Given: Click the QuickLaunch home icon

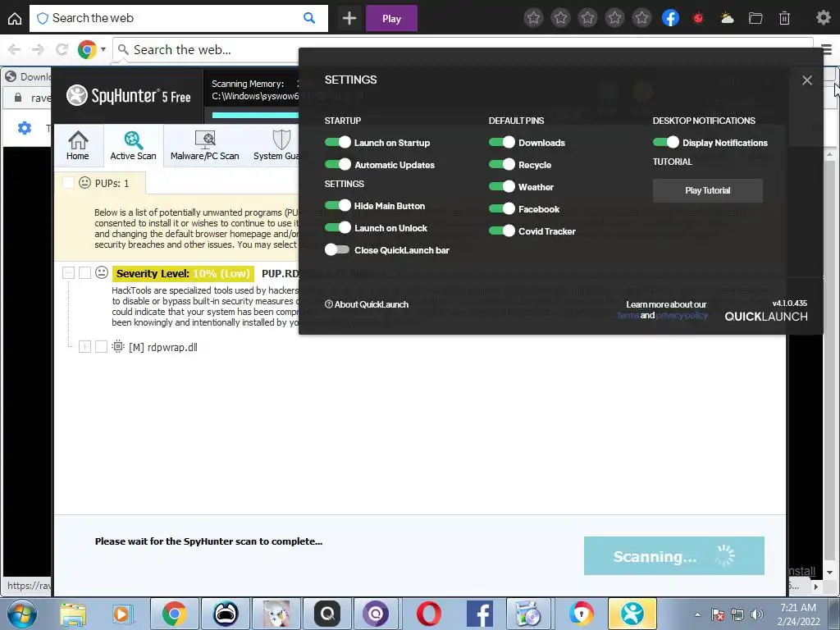Looking at the screenshot, I should (15, 19).
